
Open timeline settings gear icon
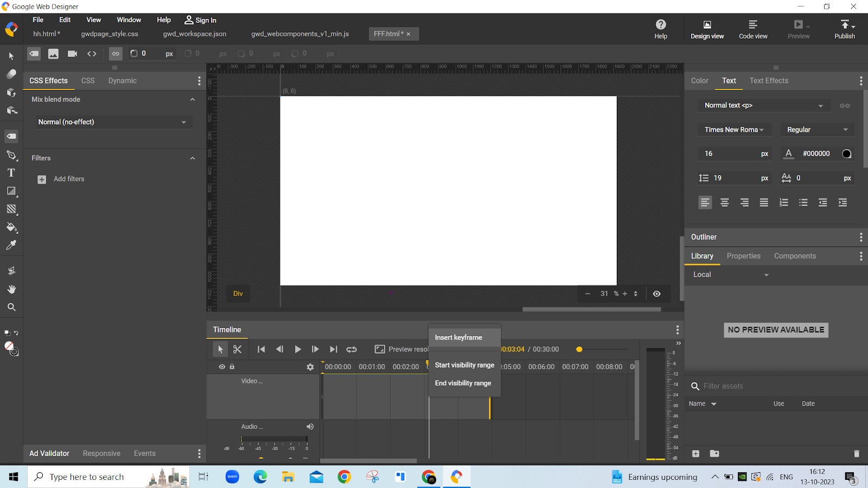(310, 367)
